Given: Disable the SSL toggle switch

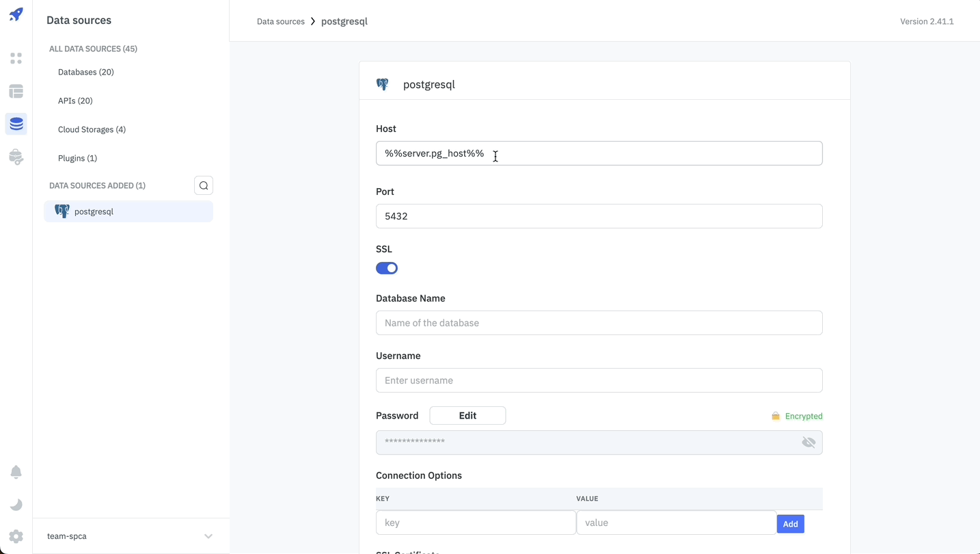Looking at the screenshot, I should (x=387, y=268).
